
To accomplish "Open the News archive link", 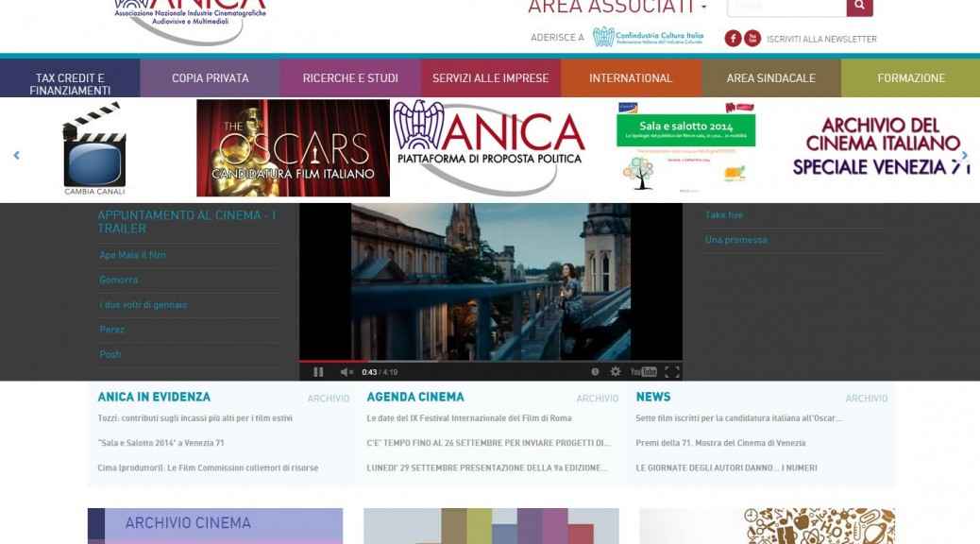I will click(x=867, y=399).
